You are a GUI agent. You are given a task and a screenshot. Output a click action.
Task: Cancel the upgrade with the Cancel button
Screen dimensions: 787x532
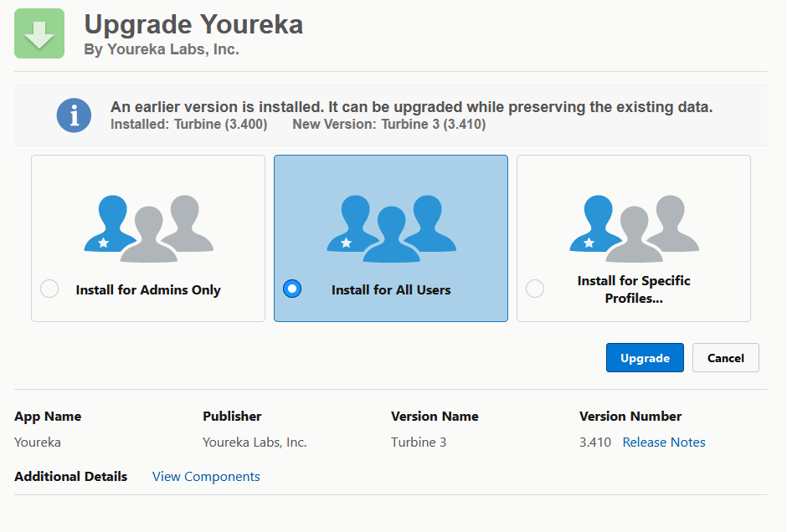point(726,357)
